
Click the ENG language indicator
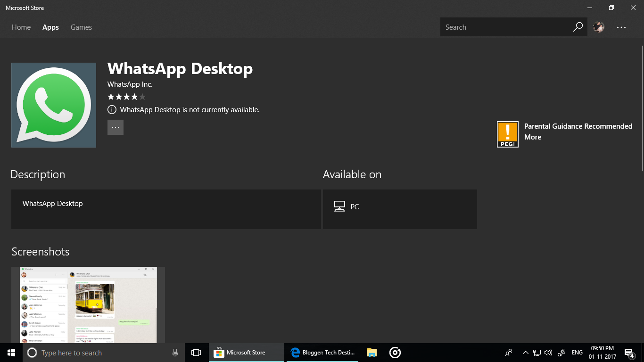pyautogui.click(x=577, y=353)
